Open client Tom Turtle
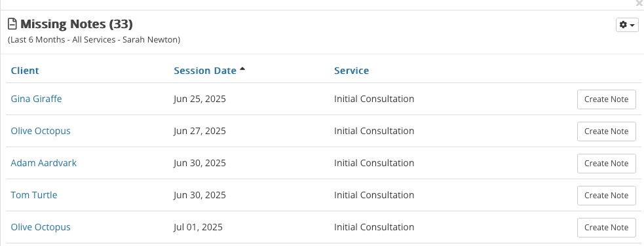 click(33, 195)
